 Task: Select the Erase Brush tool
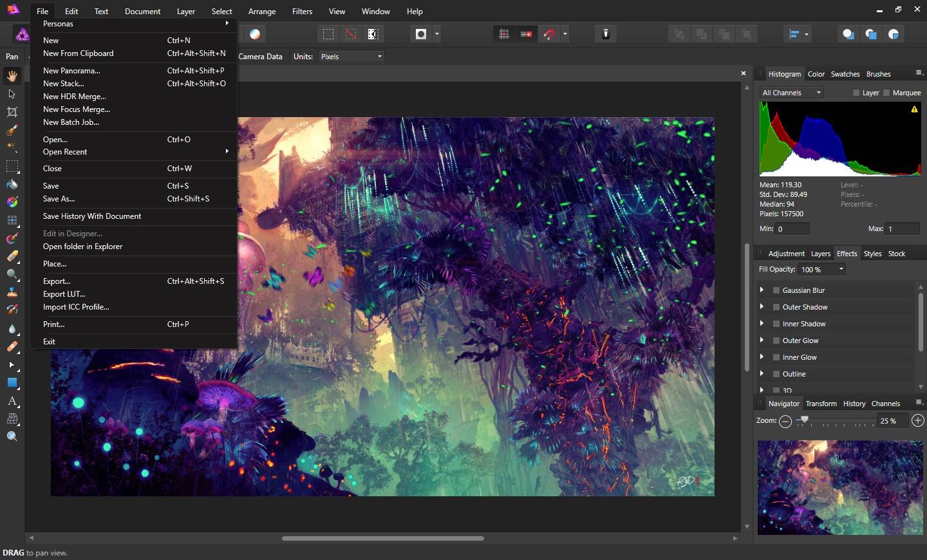click(x=12, y=256)
